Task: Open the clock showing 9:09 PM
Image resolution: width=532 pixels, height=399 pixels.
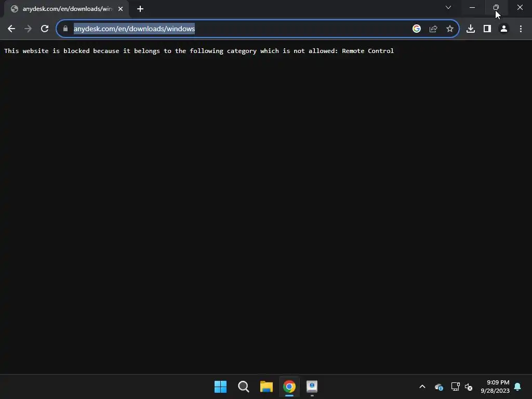Action: [495, 387]
